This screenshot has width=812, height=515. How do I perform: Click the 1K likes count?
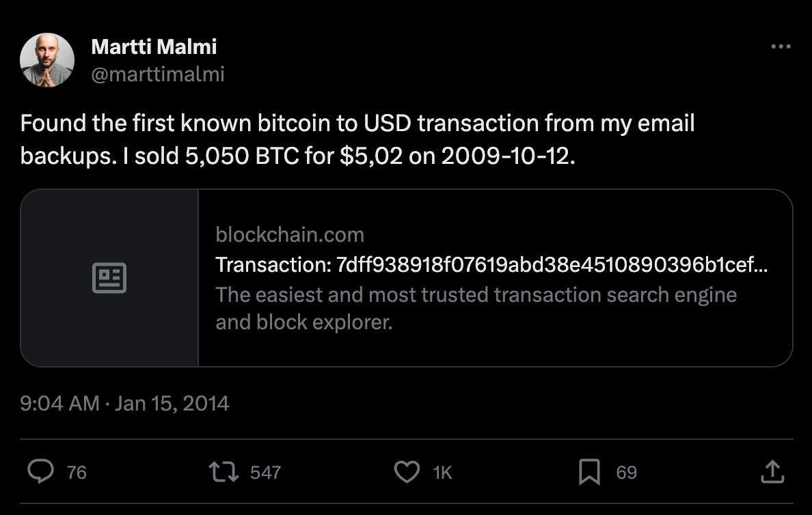tap(443, 472)
